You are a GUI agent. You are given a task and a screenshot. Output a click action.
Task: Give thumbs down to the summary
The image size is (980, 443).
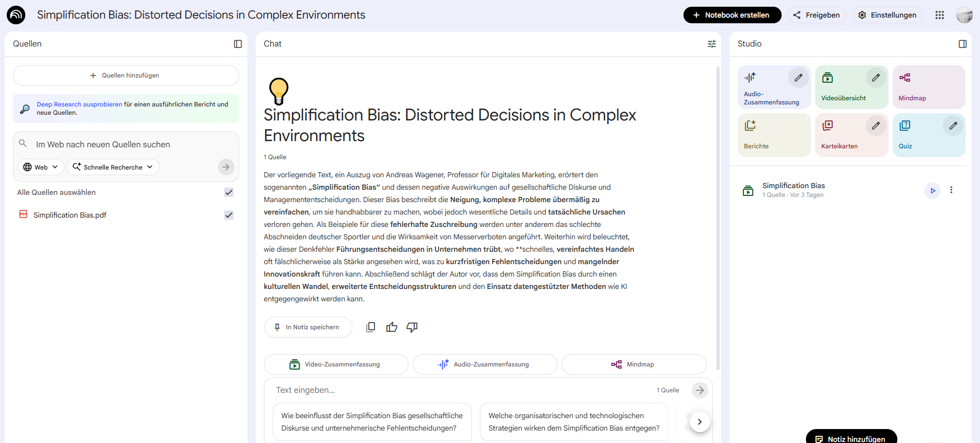click(x=412, y=327)
